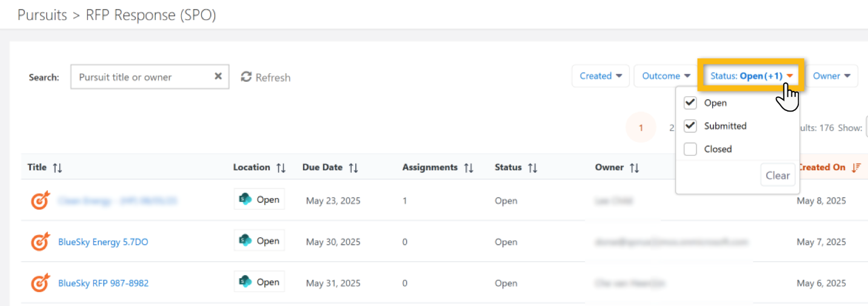Sort the Assignments column using its arrows icon
This screenshot has width=868, height=306.
point(469,168)
